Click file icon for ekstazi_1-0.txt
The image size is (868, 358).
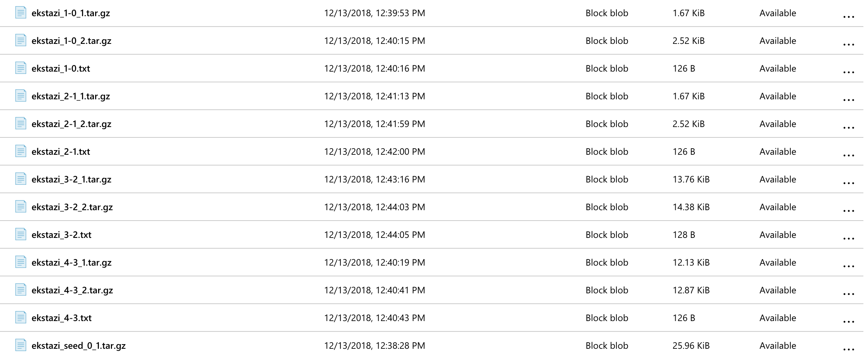click(x=21, y=68)
